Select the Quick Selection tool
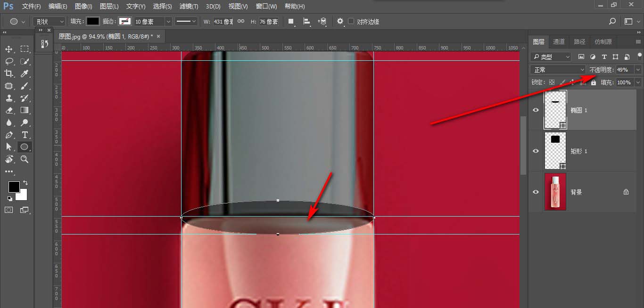The height and width of the screenshot is (308, 644). (25, 61)
